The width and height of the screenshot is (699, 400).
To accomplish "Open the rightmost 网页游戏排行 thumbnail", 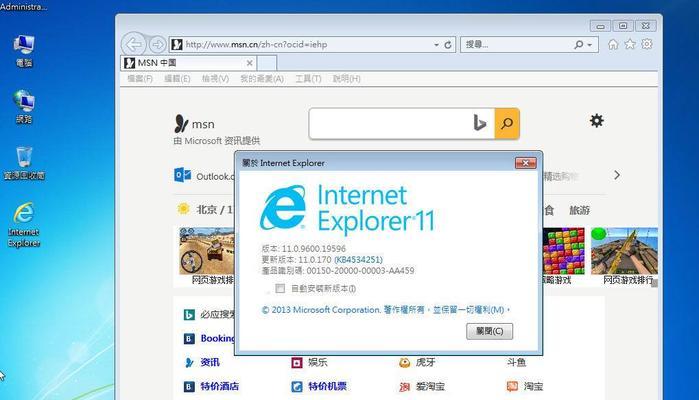I will click(624, 251).
